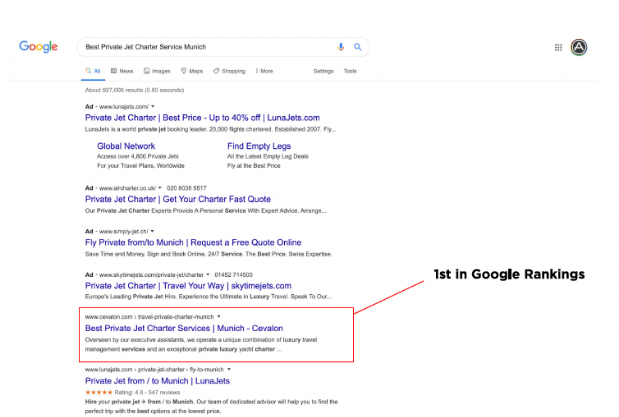
Task: Open the Google apps grid
Action: (x=558, y=47)
